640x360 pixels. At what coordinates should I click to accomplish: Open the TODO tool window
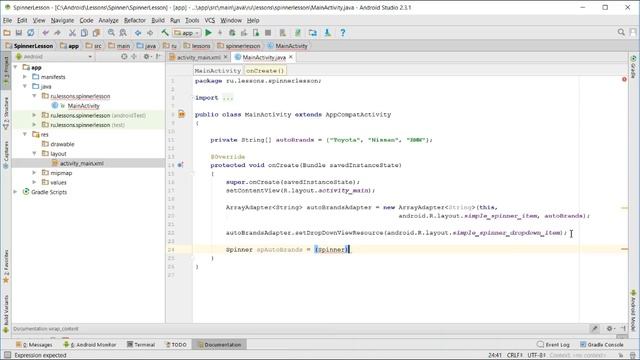tap(176, 345)
